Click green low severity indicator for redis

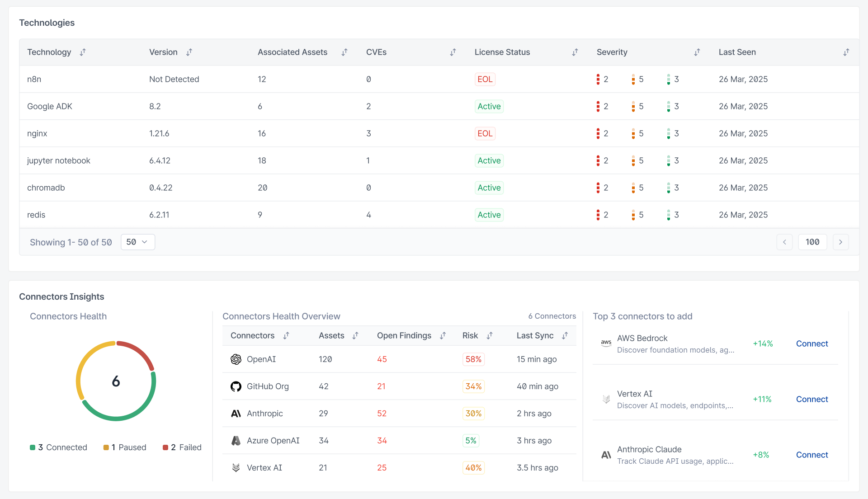point(669,215)
